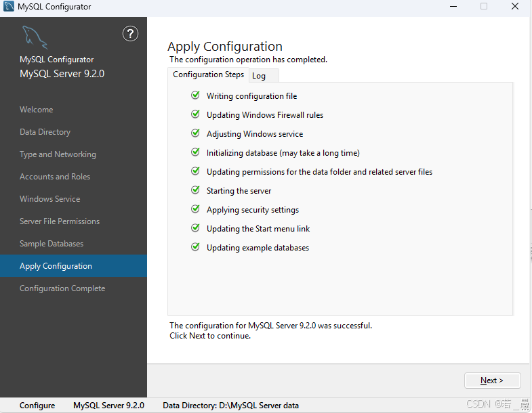The height and width of the screenshot is (413, 532).
Task: Click green check beside Adjusting Windows service
Action: coord(195,133)
